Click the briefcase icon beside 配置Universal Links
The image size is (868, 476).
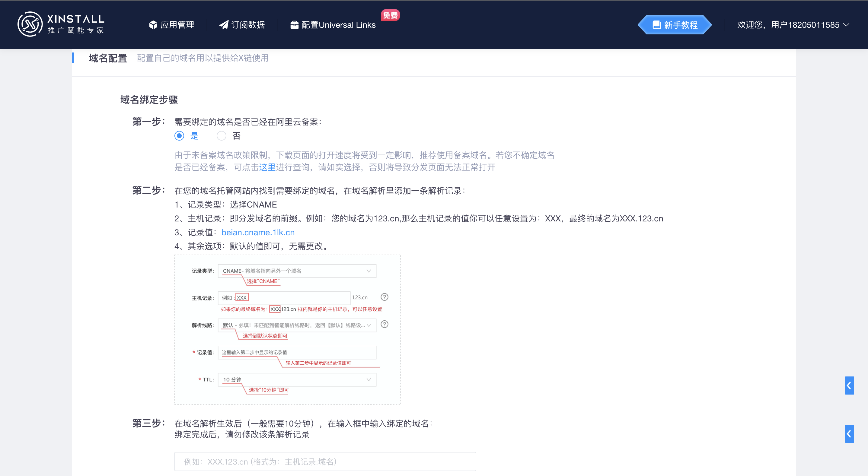(x=294, y=25)
